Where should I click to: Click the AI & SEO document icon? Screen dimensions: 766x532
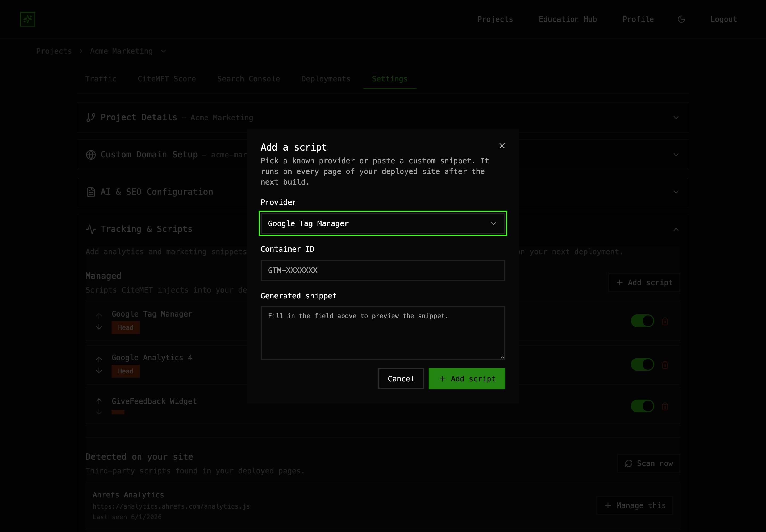[x=91, y=192]
